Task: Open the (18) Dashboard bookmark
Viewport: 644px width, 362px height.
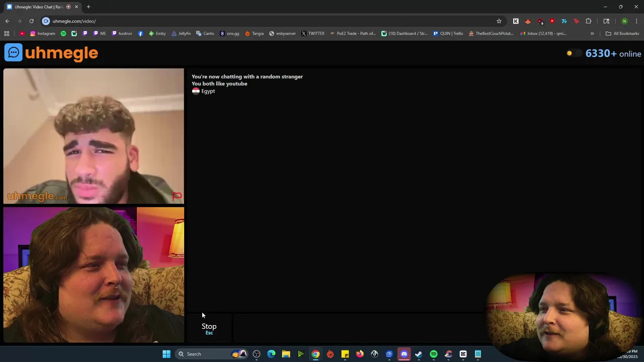Action: point(404,34)
